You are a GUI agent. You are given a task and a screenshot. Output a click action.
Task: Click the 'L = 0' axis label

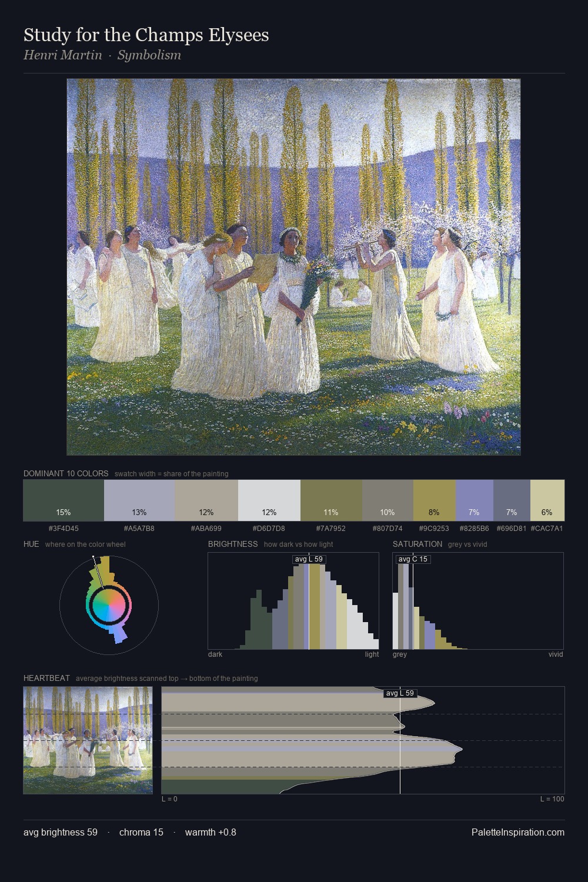coord(169,799)
